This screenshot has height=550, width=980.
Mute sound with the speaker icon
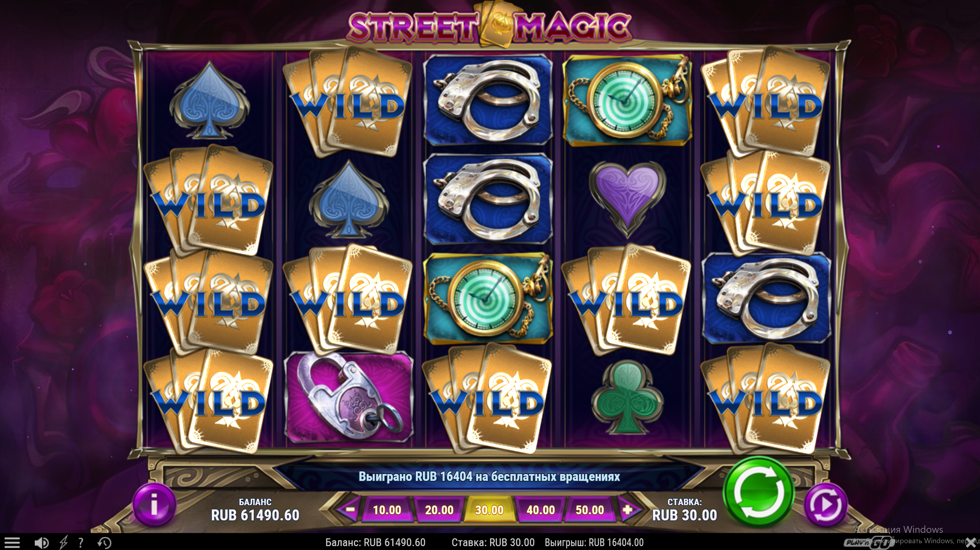[x=41, y=543]
